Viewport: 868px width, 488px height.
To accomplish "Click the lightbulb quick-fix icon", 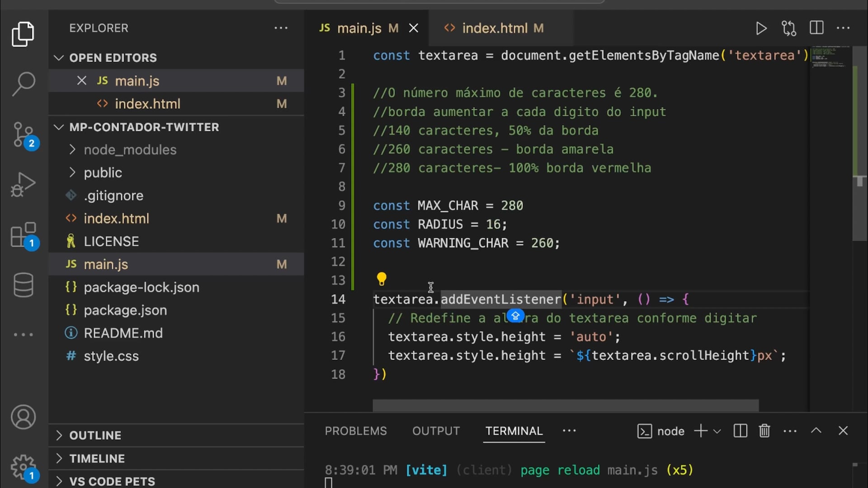I will click(382, 279).
